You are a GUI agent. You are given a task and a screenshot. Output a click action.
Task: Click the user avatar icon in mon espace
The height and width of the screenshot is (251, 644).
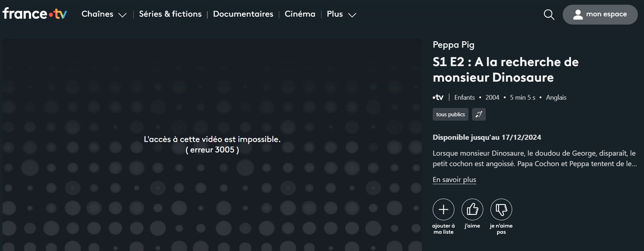coord(578,14)
